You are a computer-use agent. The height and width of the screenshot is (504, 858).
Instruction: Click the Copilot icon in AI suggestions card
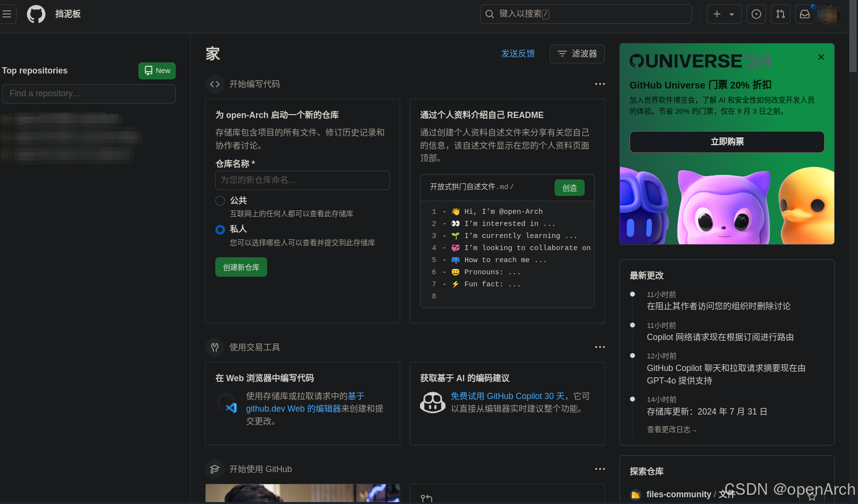click(433, 402)
